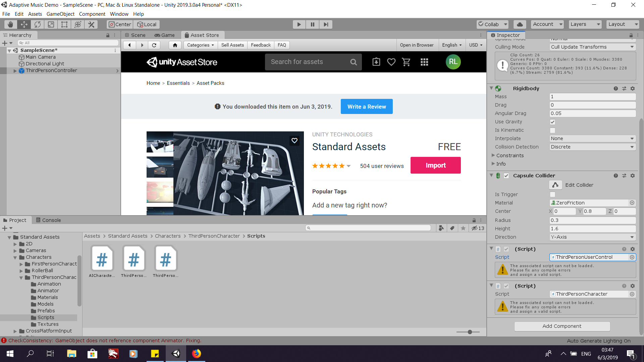Switch to Game tab
This screenshot has height=362, width=644.
click(x=164, y=35)
